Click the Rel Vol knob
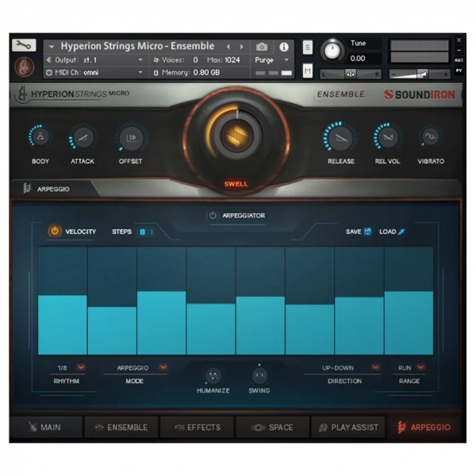The width and height of the screenshot is (476, 476). point(387,137)
